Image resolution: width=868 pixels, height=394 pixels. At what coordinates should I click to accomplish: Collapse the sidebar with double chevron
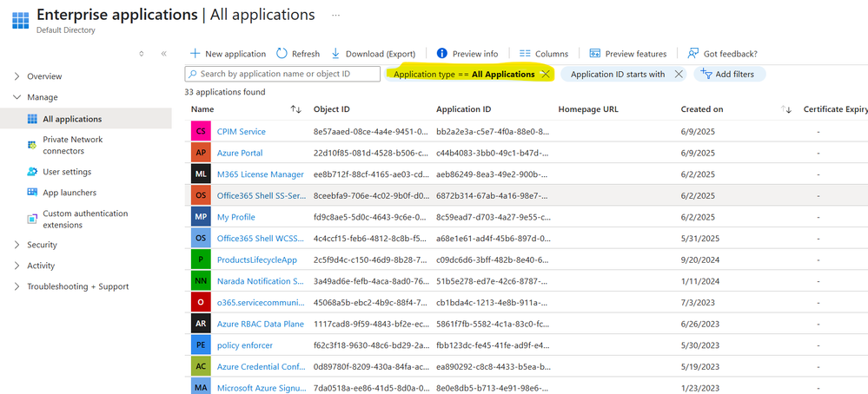coord(164,54)
